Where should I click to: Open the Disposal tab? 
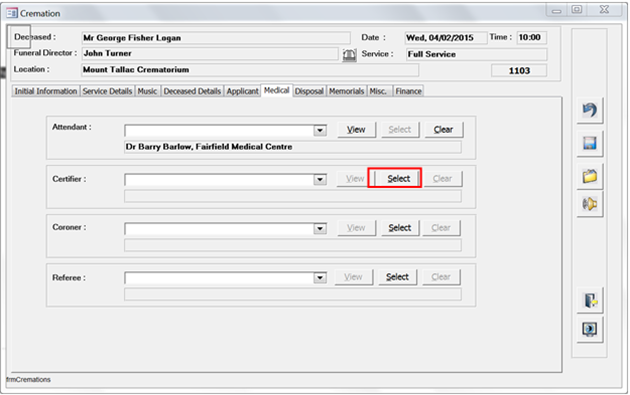tap(309, 91)
